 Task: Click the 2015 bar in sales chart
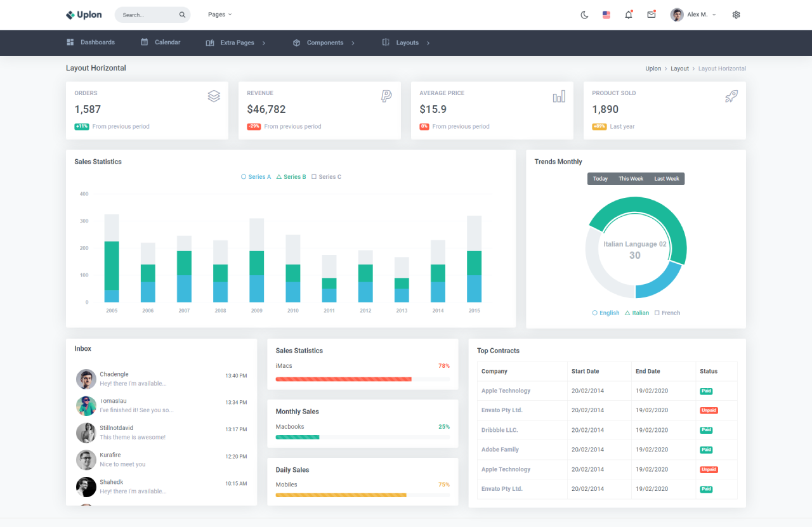point(475,259)
